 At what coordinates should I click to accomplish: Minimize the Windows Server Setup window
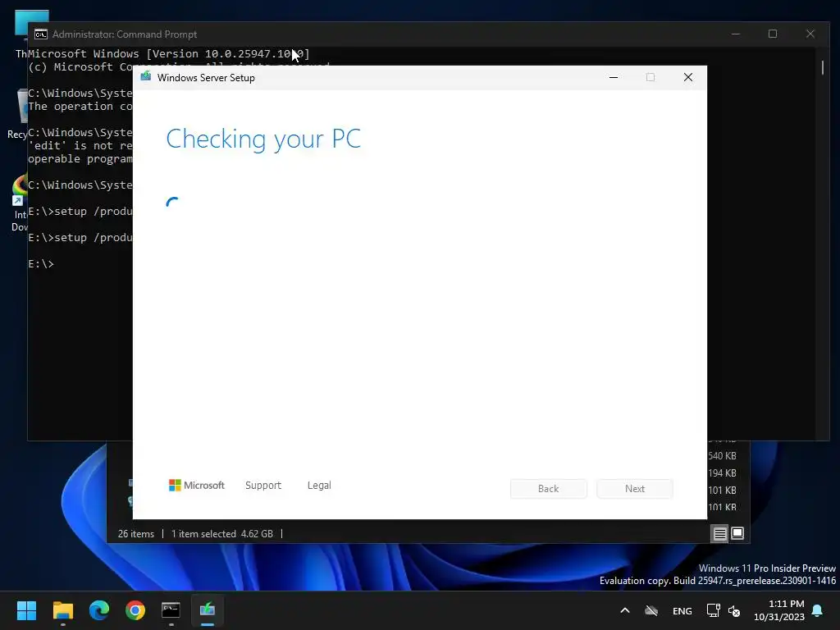(x=614, y=78)
